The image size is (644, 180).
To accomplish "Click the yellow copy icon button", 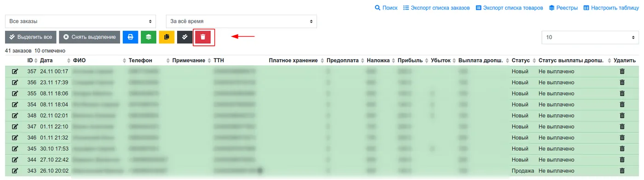I will [167, 37].
